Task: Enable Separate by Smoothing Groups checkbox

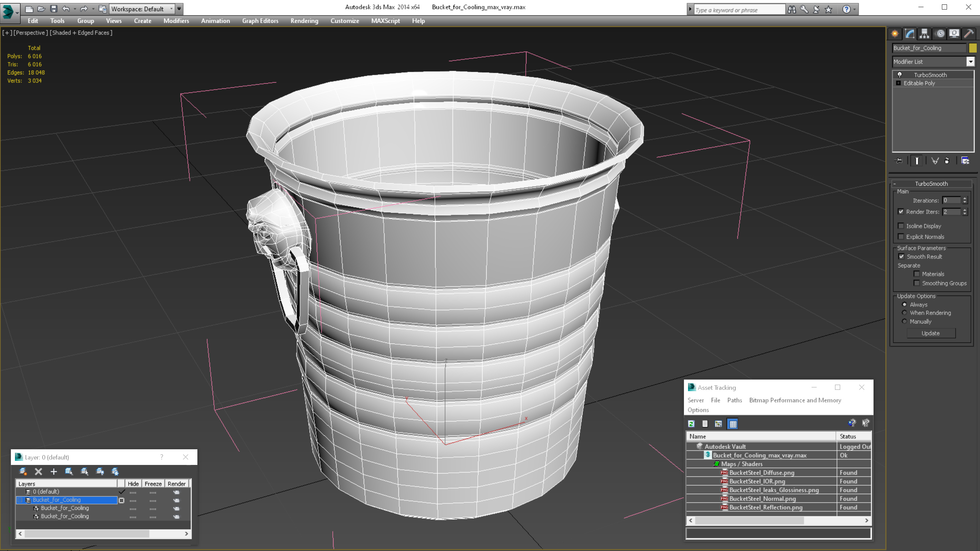Action: (x=917, y=283)
